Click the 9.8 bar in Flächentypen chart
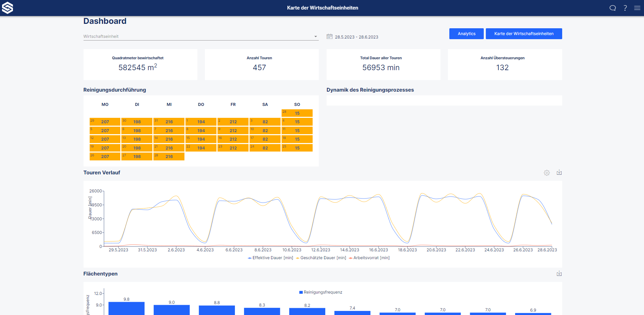 [x=126, y=308]
